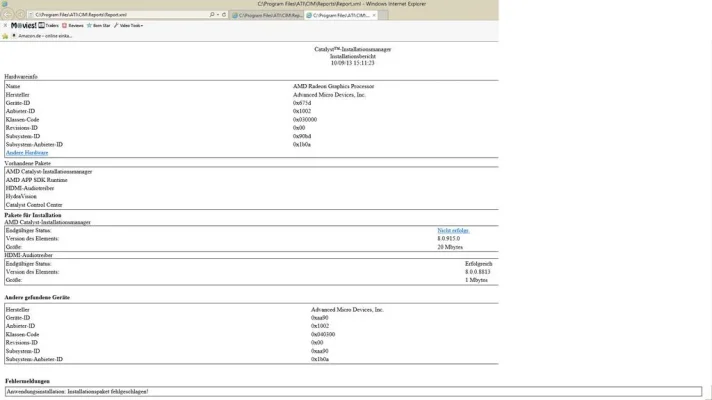Click the '20 Mbytes' size value
The height and width of the screenshot is (400, 712).
coord(450,247)
